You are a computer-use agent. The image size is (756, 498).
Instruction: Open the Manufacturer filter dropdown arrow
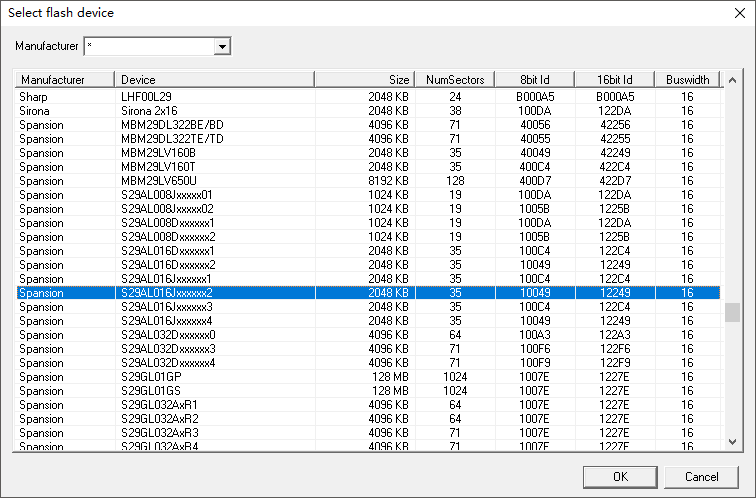222,47
